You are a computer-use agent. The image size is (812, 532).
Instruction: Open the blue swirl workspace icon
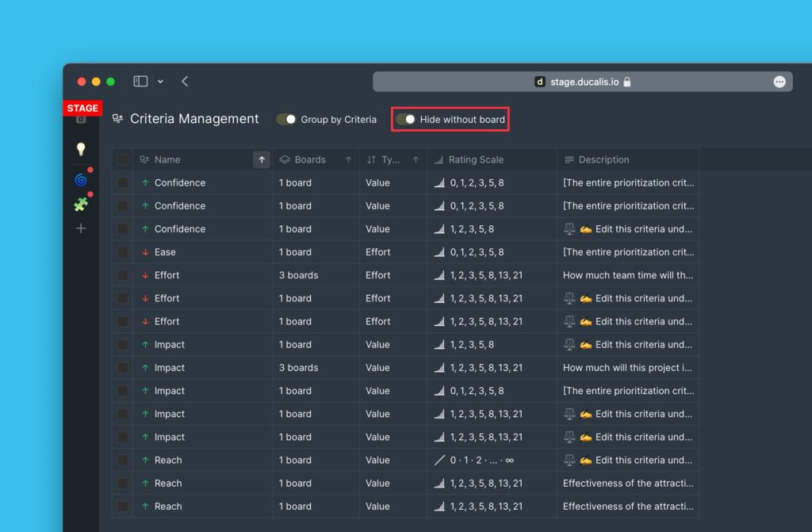(80, 180)
